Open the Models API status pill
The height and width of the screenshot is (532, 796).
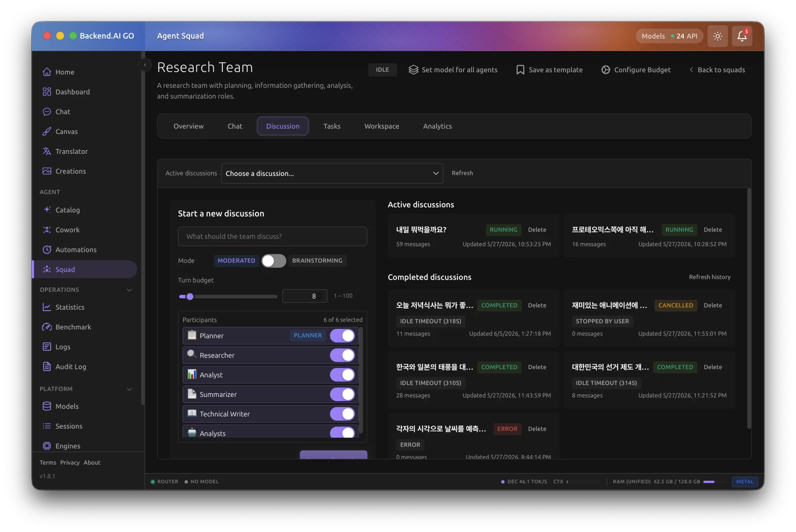(x=669, y=36)
